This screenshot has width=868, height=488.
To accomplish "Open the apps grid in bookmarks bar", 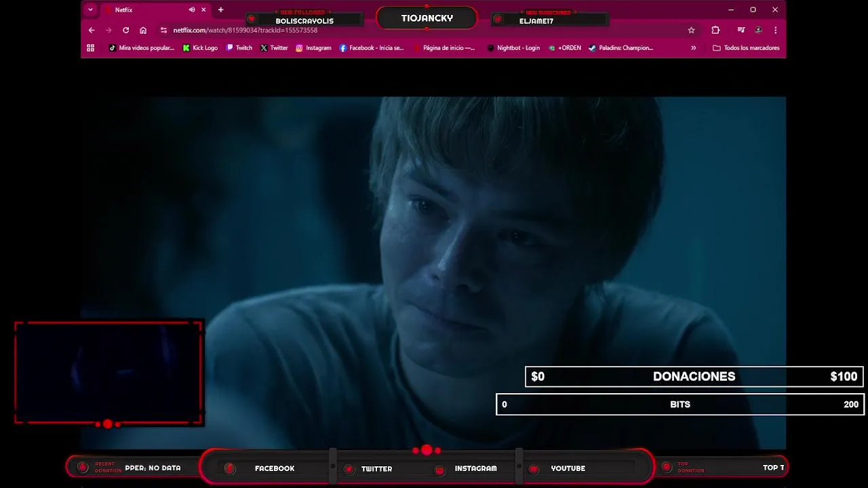I will (x=90, y=47).
